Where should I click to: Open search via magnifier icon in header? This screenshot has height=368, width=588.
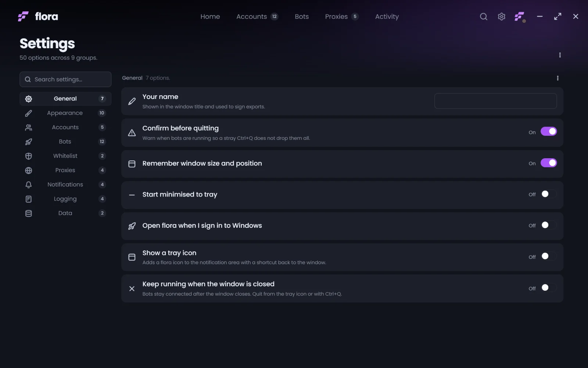pyautogui.click(x=484, y=17)
